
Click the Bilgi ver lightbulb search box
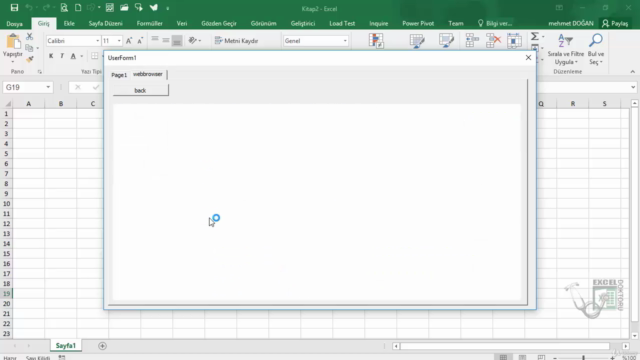click(x=494, y=23)
